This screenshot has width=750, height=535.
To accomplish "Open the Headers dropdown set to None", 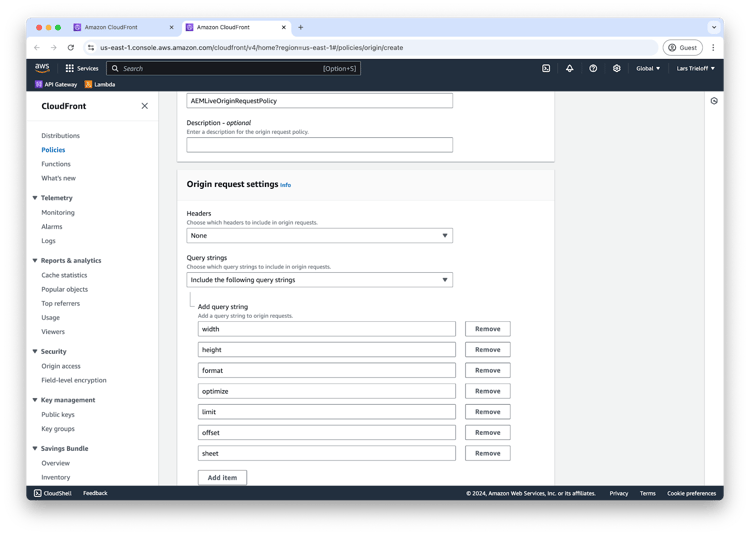I will [x=320, y=235].
